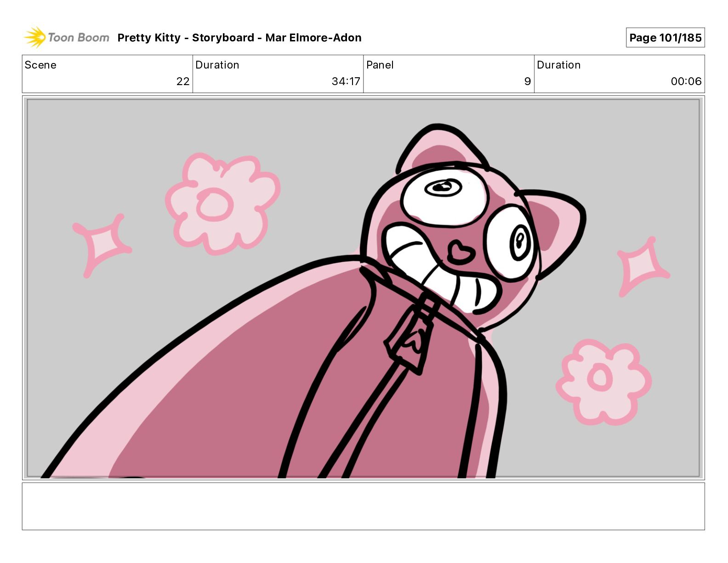Click the 'Panel' label
This screenshot has height=563, width=728.
380,65
